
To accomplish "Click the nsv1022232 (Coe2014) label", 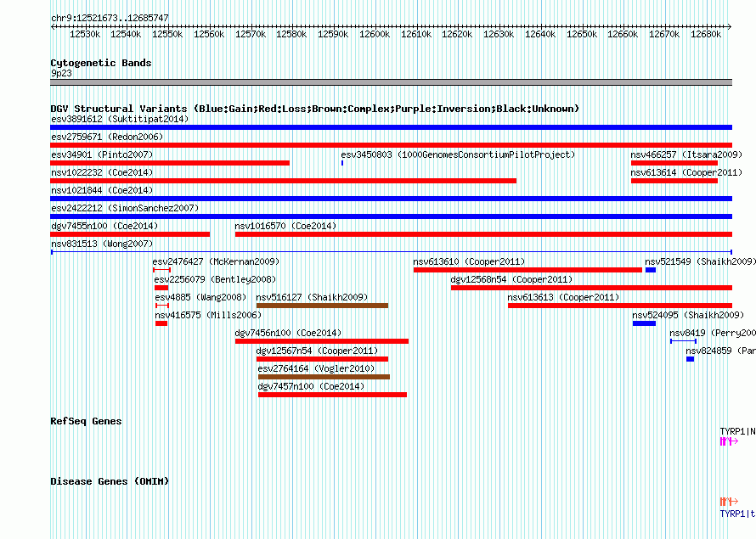I will tap(102, 172).
